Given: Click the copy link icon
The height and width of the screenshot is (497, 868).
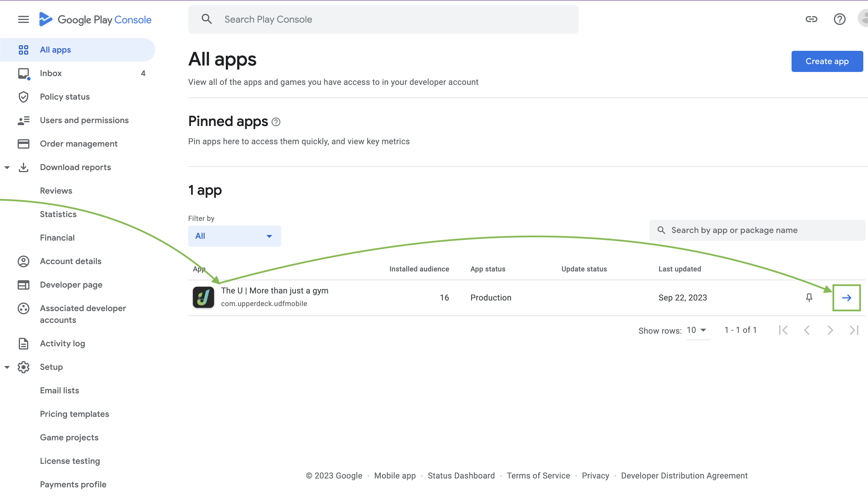Looking at the screenshot, I should [811, 19].
